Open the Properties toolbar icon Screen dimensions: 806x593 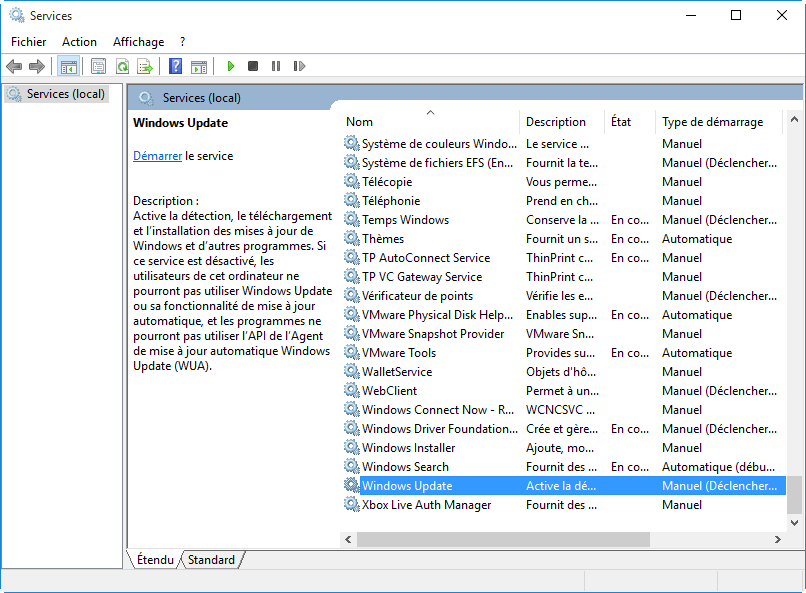[98, 66]
